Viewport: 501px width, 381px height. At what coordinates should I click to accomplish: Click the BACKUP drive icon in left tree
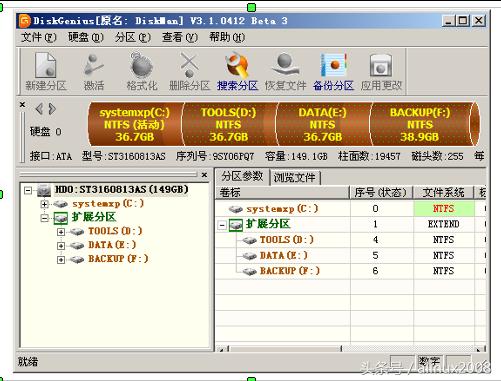click(77, 259)
